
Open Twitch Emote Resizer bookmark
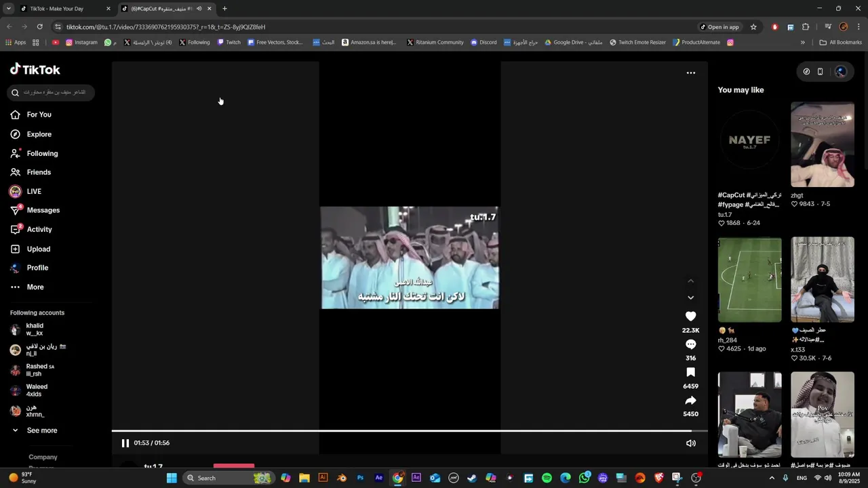638,42
